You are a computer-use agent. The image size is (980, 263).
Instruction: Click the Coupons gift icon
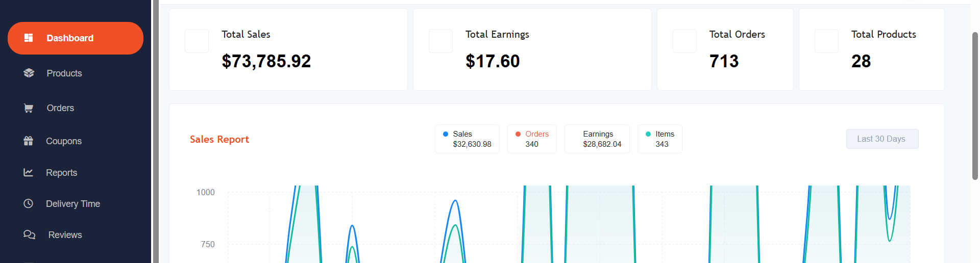point(29,141)
